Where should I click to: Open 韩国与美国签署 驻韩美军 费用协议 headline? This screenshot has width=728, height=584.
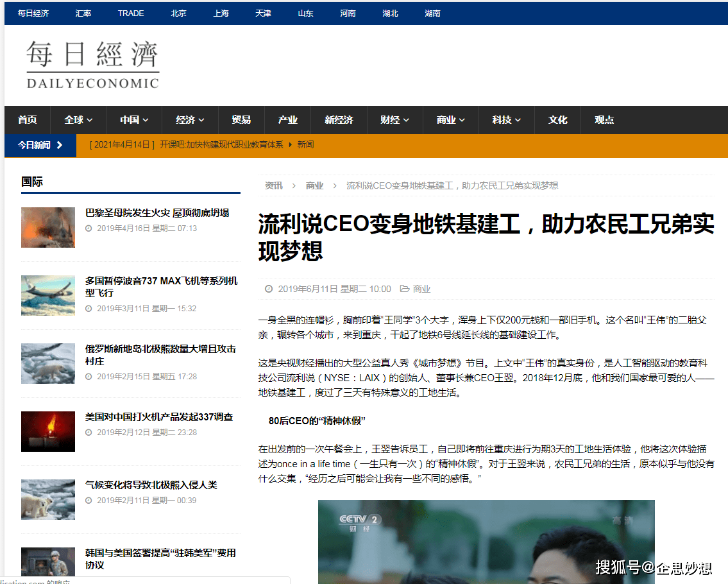(160, 559)
